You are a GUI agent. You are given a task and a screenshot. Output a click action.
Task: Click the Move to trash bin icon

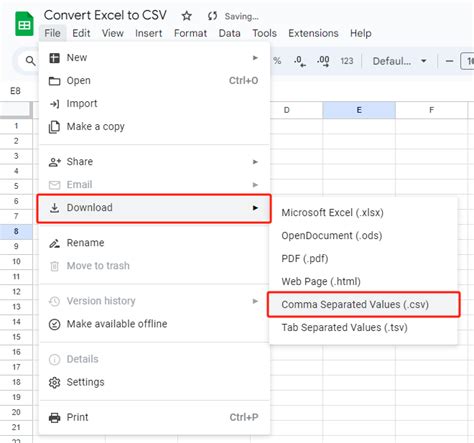tap(54, 266)
